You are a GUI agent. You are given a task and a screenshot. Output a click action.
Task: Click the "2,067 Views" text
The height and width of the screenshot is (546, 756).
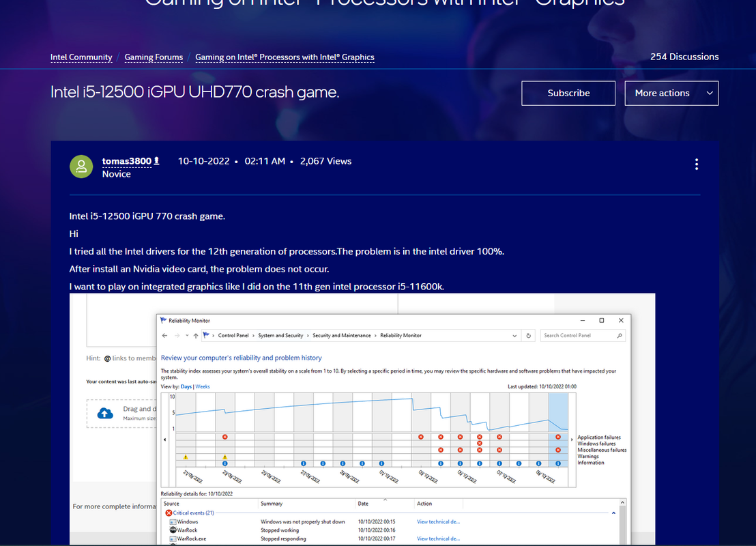pyautogui.click(x=326, y=161)
